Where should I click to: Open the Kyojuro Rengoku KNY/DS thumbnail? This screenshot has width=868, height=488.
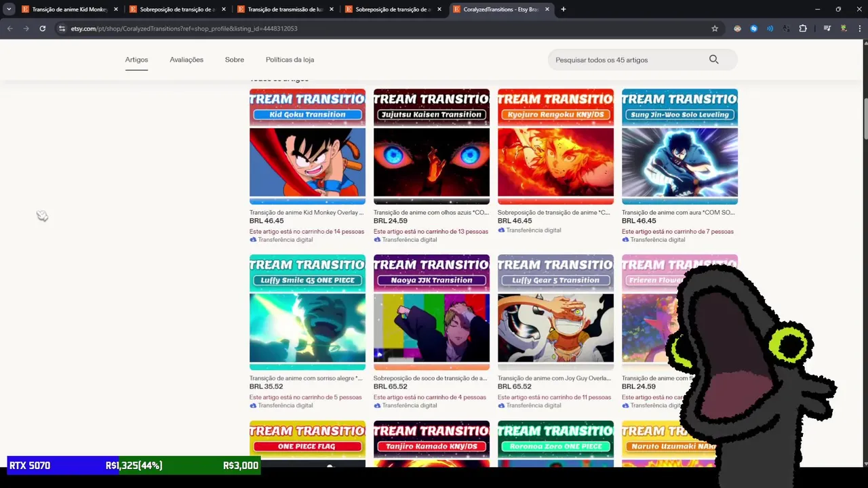tap(555, 146)
